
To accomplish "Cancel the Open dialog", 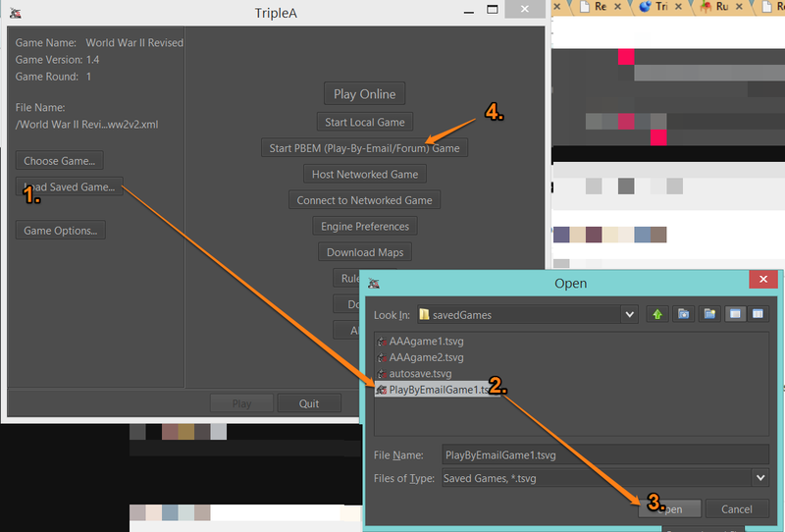I will (x=737, y=509).
